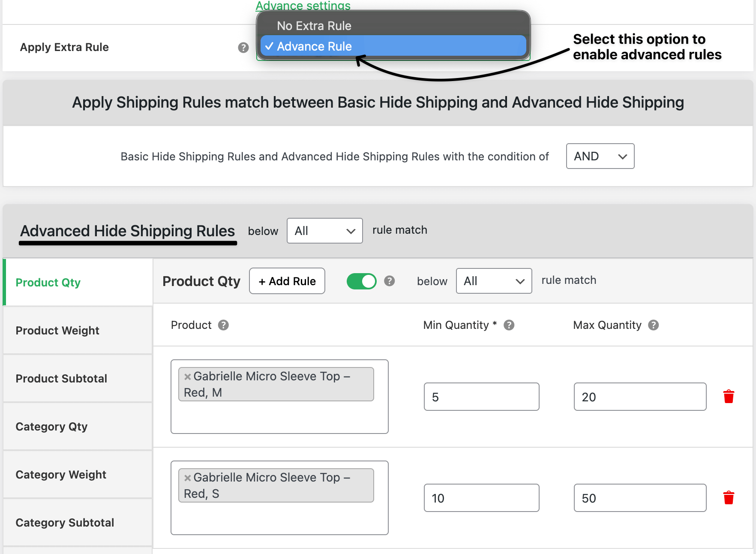Open the Advance settings link
The height and width of the screenshot is (554, 756).
tap(303, 6)
